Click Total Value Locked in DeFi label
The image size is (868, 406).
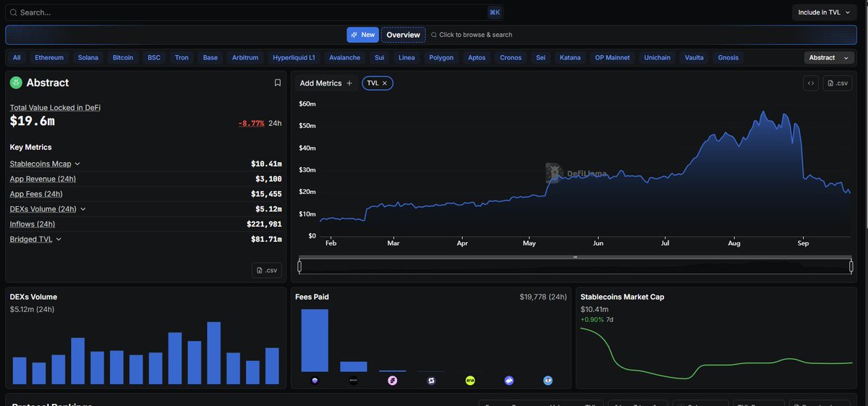click(55, 107)
